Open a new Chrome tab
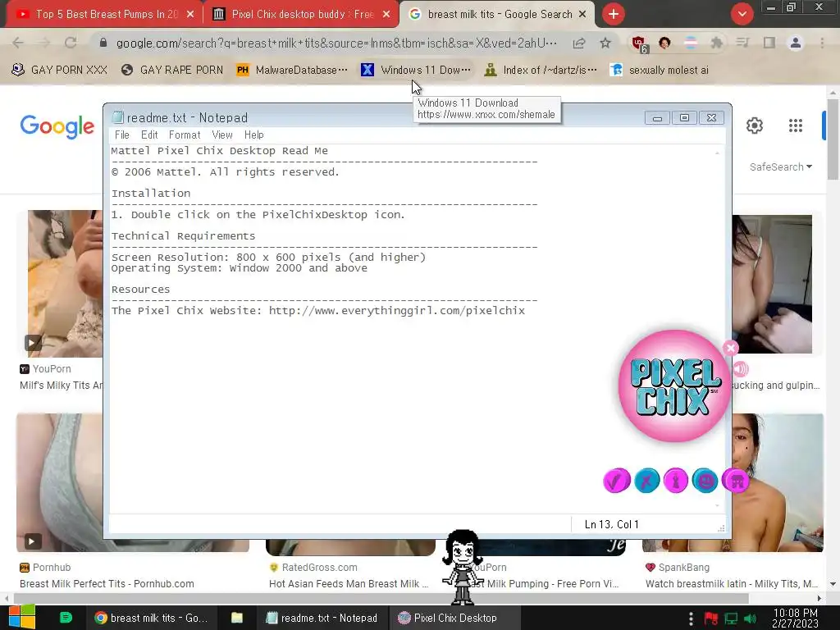The image size is (840, 630). pyautogui.click(x=614, y=15)
